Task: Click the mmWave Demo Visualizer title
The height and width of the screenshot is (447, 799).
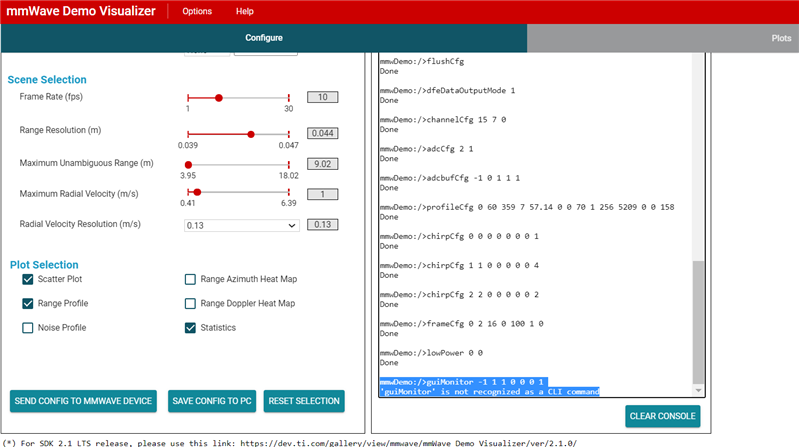Action: 81,11
